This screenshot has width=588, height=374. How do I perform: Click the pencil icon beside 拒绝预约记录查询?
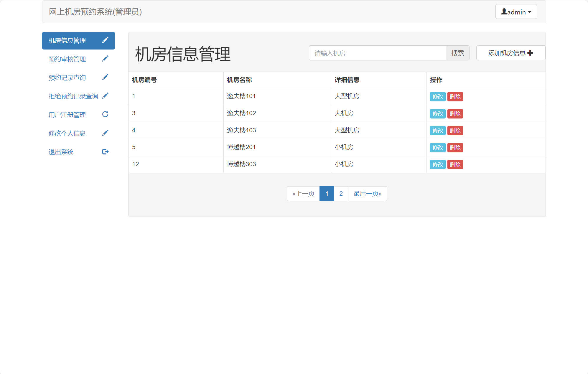pos(105,95)
